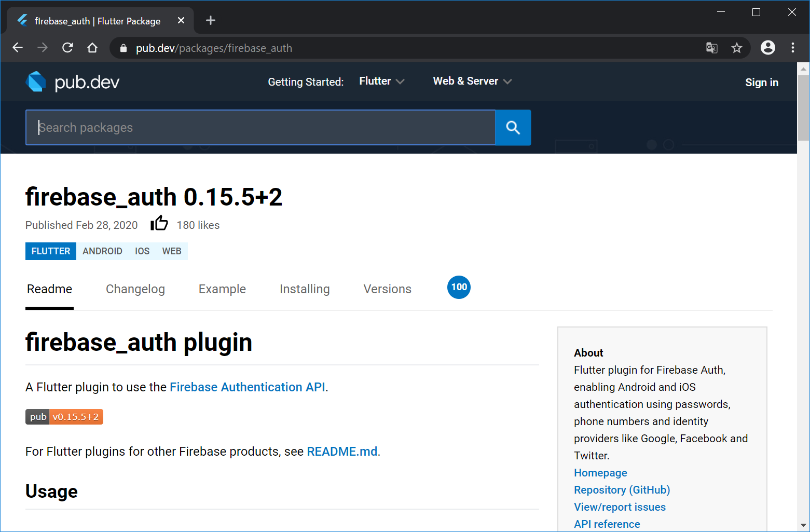This screenshot has height=532, width=810.
Task: Open the Google Translate page icon
Action: click(712, 48)
